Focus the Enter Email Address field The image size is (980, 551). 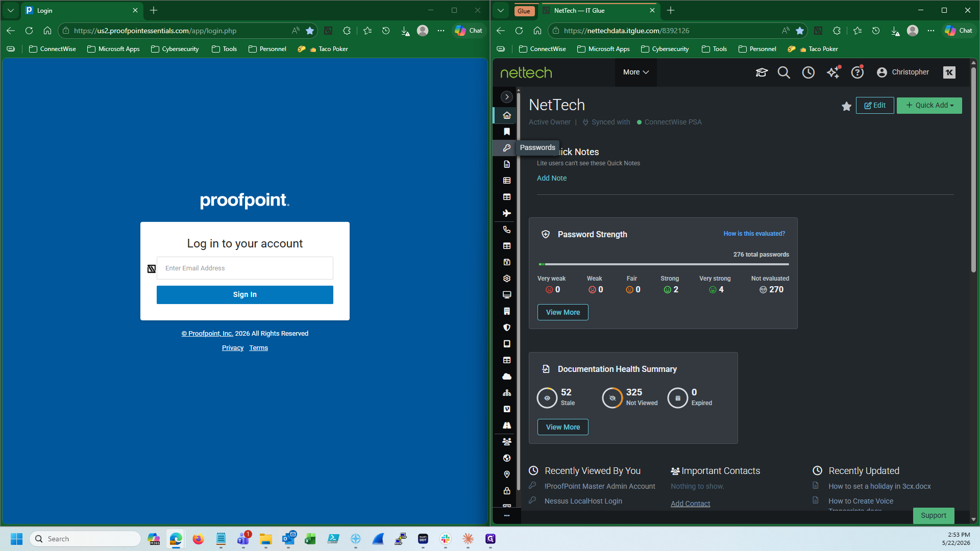244,268
